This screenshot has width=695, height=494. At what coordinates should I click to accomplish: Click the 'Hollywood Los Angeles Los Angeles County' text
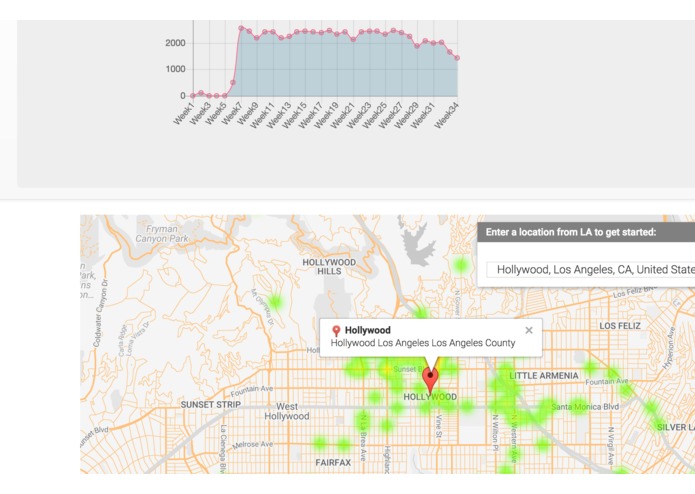[x=423, y=343]
